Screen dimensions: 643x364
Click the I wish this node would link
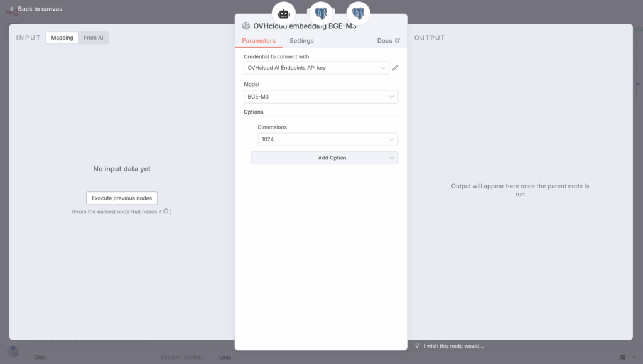(x=453, y=346)
